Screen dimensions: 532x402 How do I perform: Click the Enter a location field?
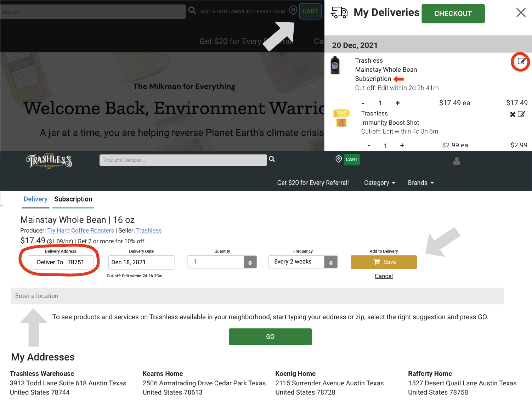click(x=257, y=296)
